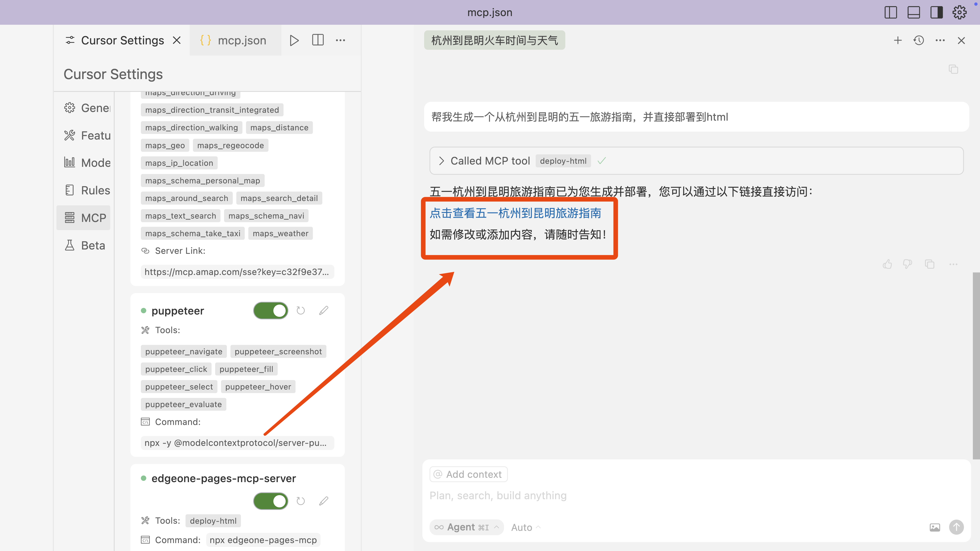The width and height of the screenshot is (980, 551).
Task: Disable the puppeteer server toggle
Action: pos(271,311)
